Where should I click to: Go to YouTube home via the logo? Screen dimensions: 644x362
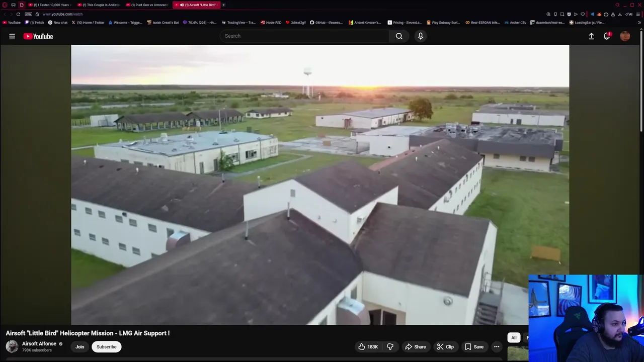[38, 36]
